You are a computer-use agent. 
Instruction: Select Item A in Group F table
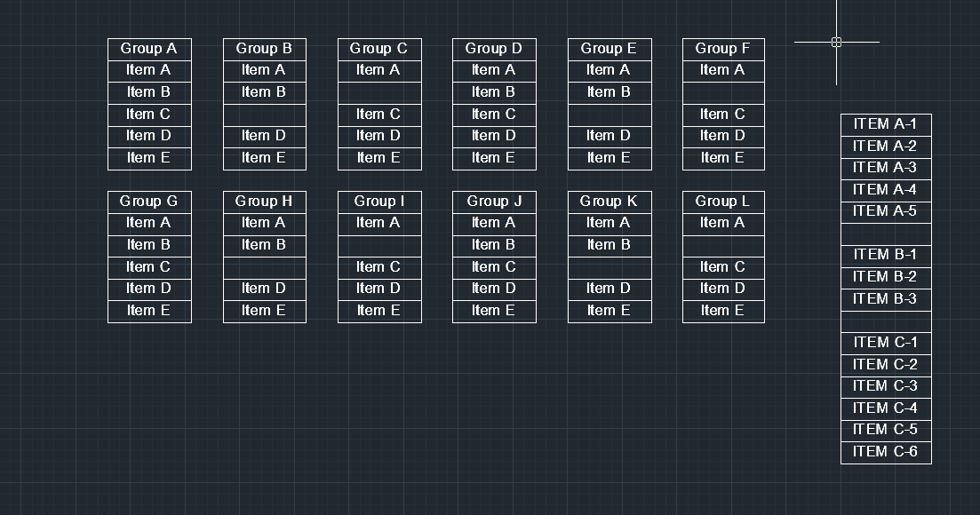pyautogui.click(x=723, y=71)
